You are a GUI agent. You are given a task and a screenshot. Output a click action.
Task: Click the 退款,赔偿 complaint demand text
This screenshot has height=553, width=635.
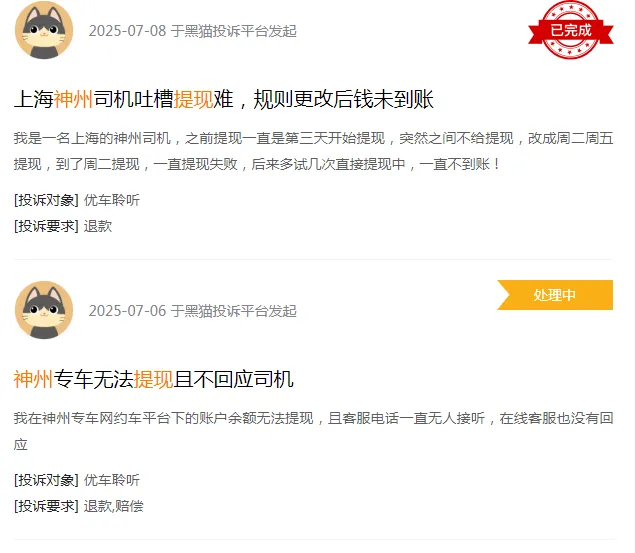[x=113, y=506]
